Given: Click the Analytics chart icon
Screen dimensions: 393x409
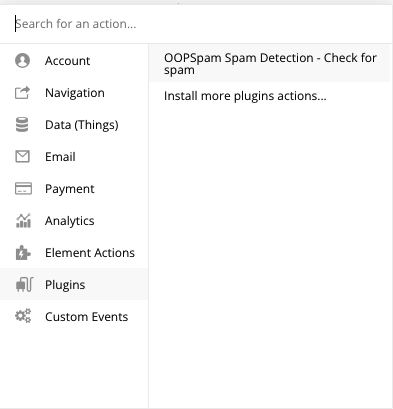Looking at the screenshot, I should (x=23, y=221).
